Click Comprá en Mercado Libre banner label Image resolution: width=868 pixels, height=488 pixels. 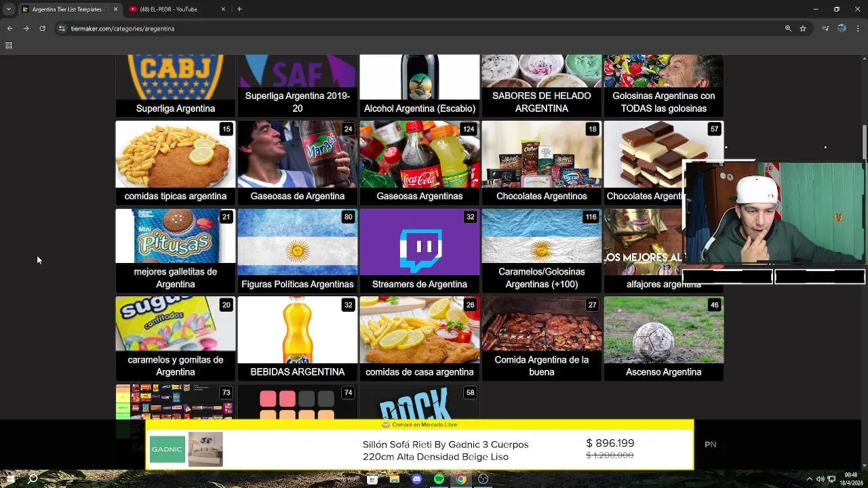point(420,425)
